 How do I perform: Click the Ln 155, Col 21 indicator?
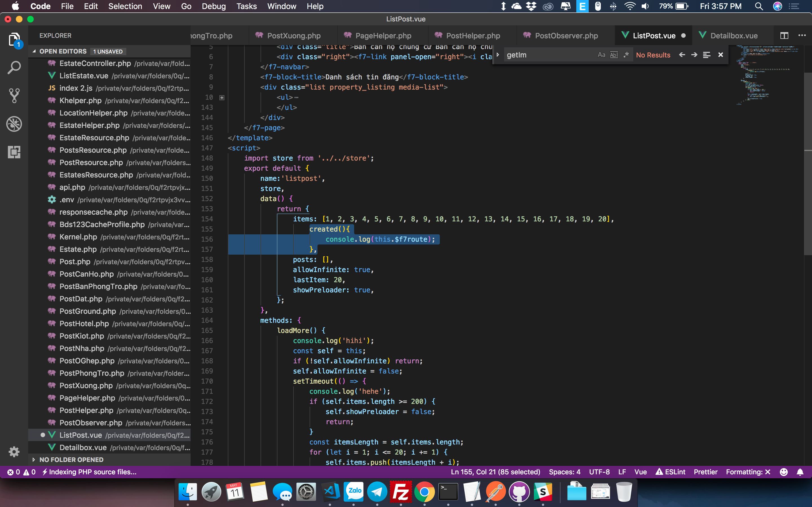pyautogui.click(x=496, y=472)
